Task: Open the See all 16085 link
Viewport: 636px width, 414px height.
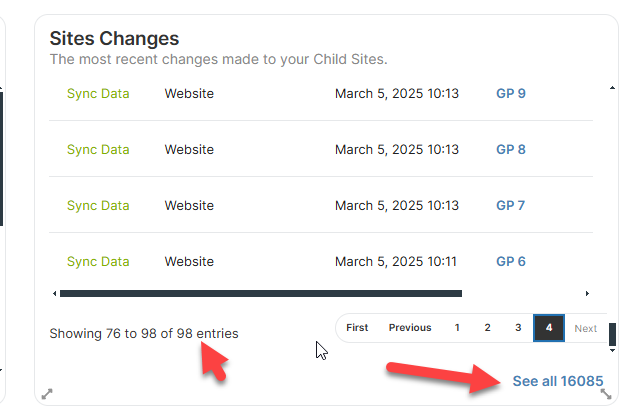Action: pos(558,381)
